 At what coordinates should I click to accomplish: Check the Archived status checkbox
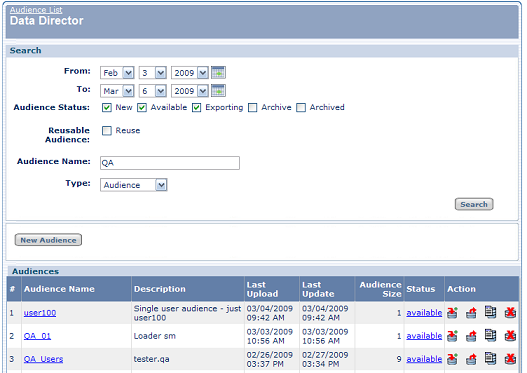pos(301,108)
